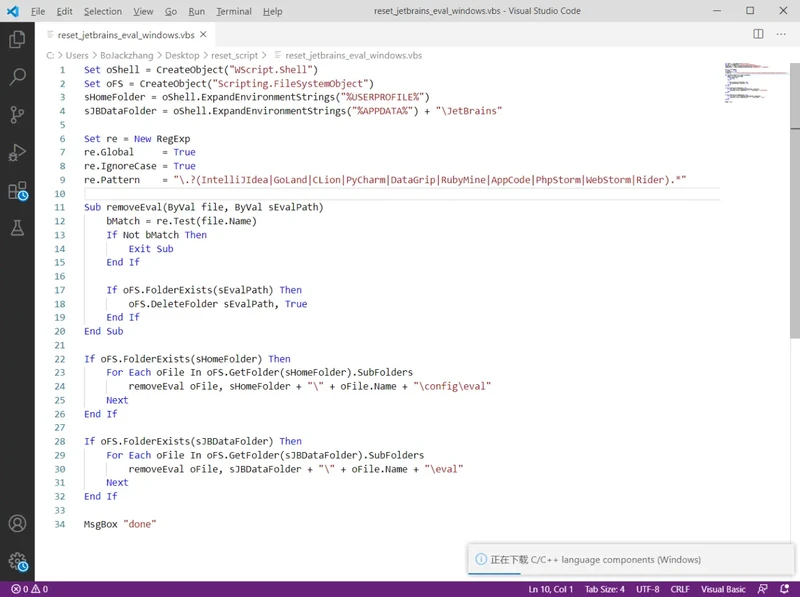This screenshot has width=800, height=597.
Task: Change language mode from Visual Basic
Action: 723,589
